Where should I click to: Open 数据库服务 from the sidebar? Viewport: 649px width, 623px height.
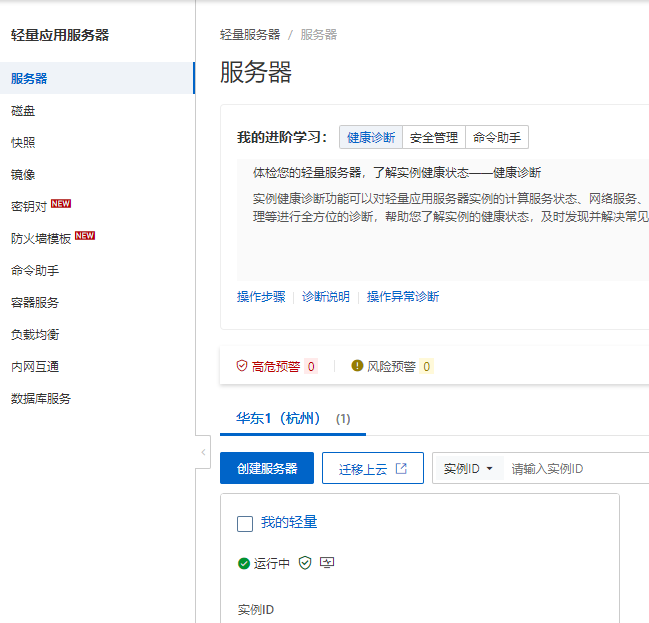pyautogui.click(x=41, y=398)
